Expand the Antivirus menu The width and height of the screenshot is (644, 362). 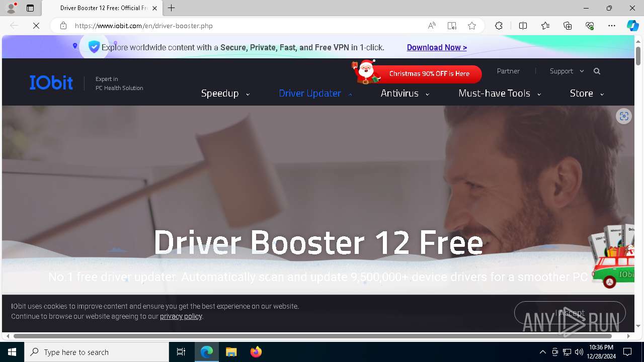click(x=405, y=93)
